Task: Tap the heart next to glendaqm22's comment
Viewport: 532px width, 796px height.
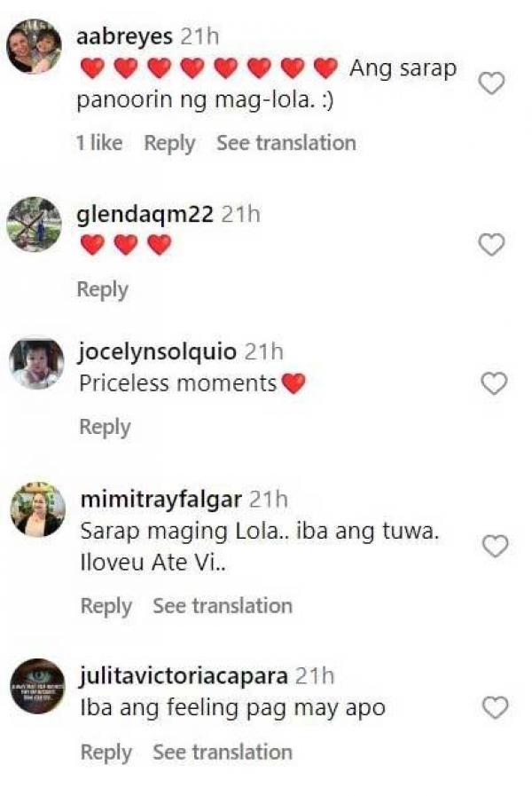Action: pos(491,244)
